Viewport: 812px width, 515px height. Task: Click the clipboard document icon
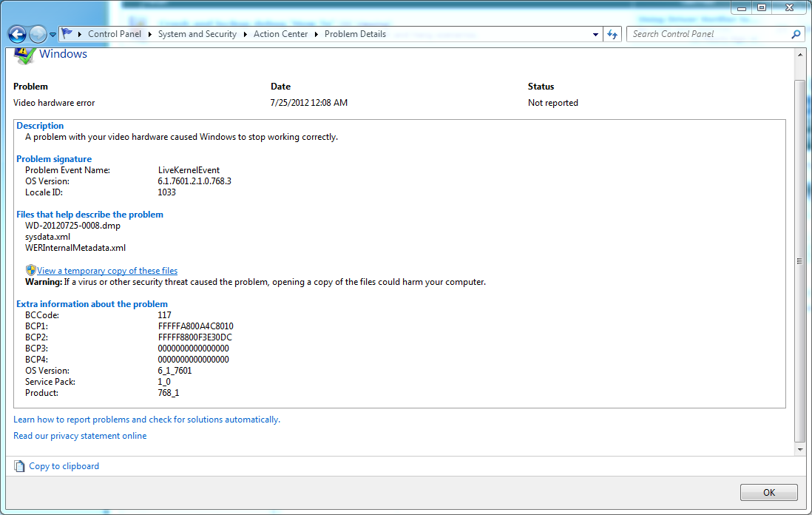[19, 466]
